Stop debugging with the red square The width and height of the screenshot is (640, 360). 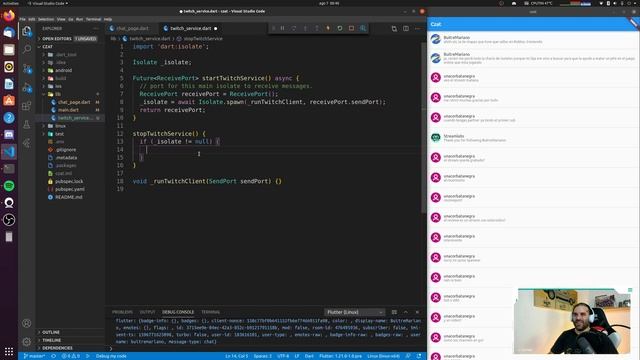click(351, 28)
